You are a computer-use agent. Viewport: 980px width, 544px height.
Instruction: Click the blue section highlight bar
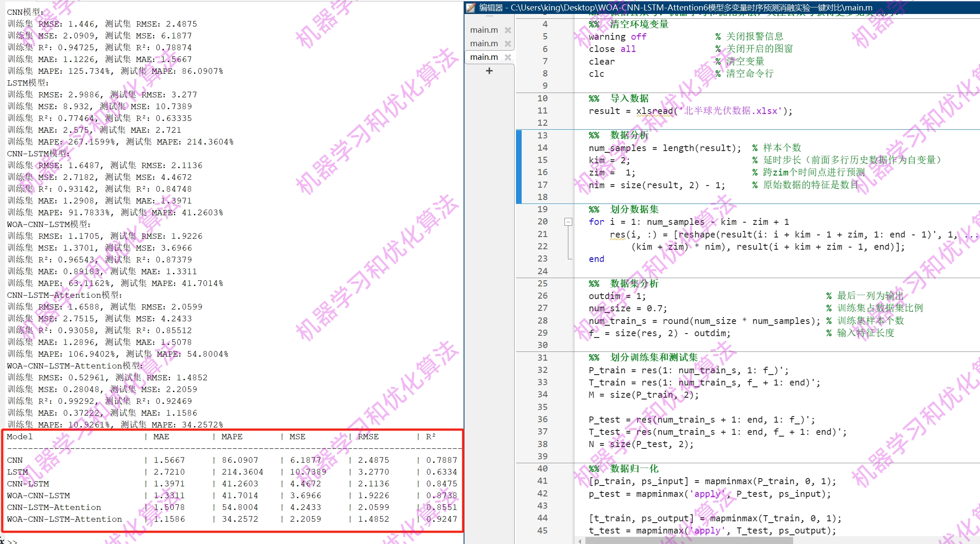click(x=519, y=166)
